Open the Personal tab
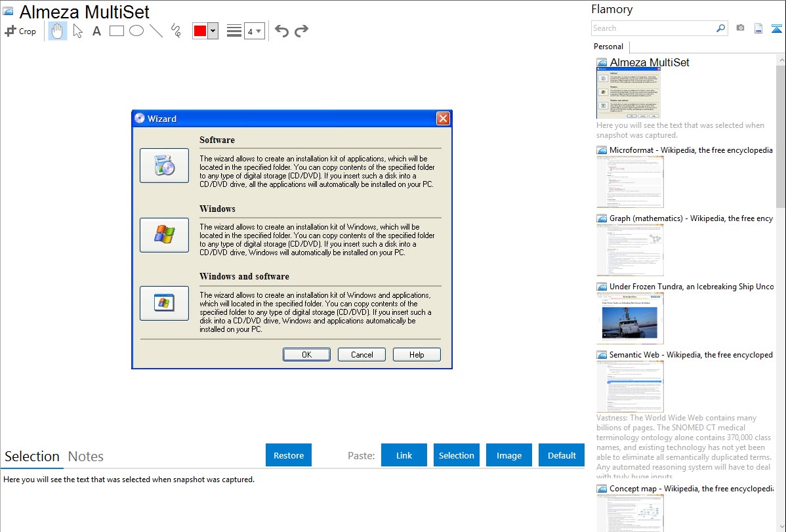 point(609,46)
